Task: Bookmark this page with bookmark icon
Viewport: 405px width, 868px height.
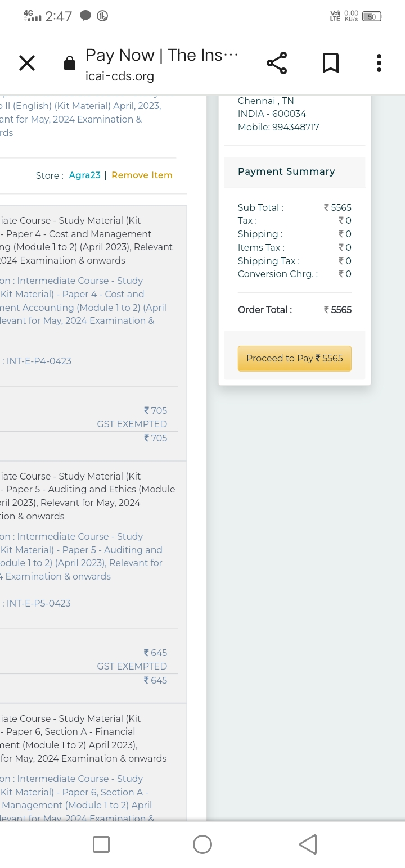Action: (x=331, y=63)
